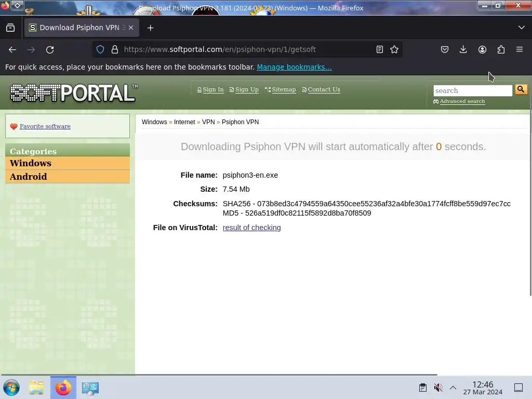The height and width of the screenshot is (399, 532).
Task: Click the orange magnifier search button
Action: tap(521, 89)
